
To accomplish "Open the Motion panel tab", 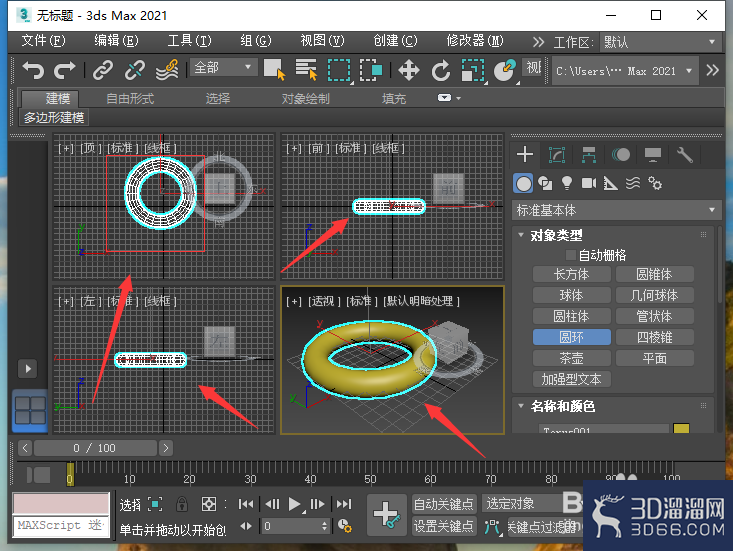I will click(621, 154).
